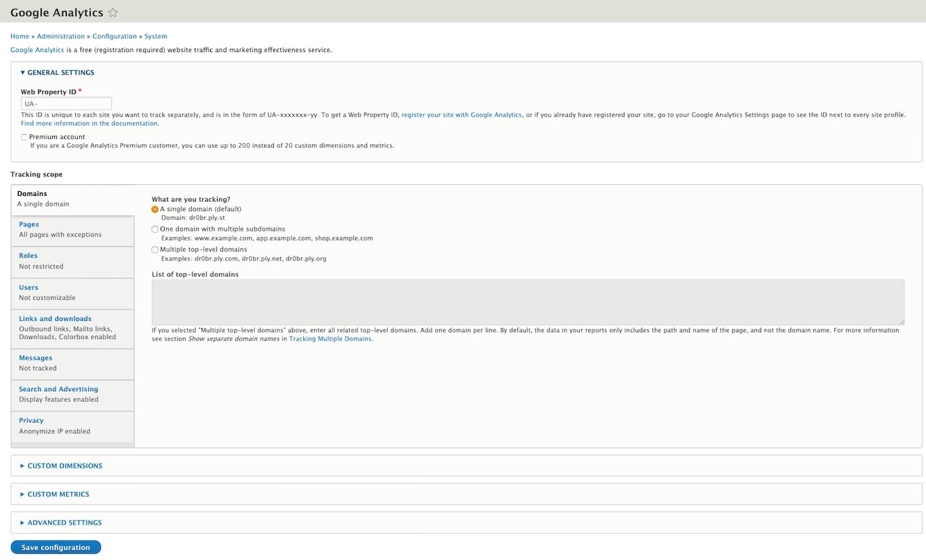Viewport: 926px width, 560px height.
Task: Open the Privacy tab
Action: click(x=31, y=420)
